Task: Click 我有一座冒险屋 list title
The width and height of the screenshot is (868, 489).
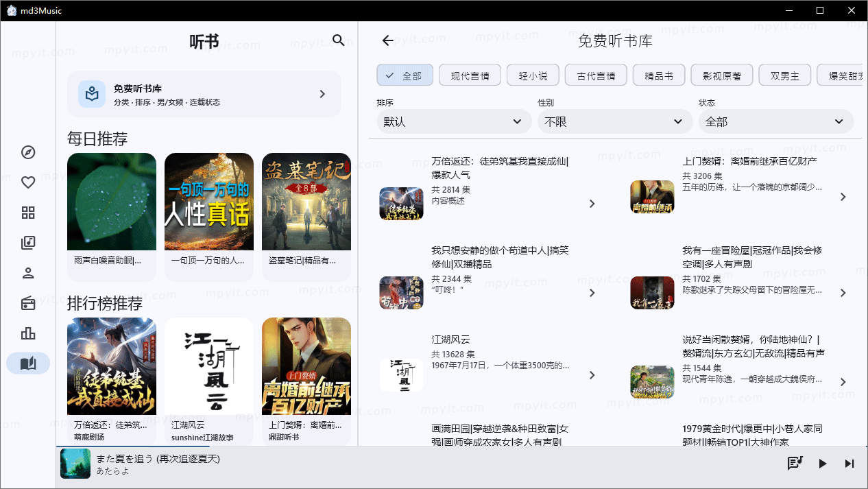Action: [752, 257]
